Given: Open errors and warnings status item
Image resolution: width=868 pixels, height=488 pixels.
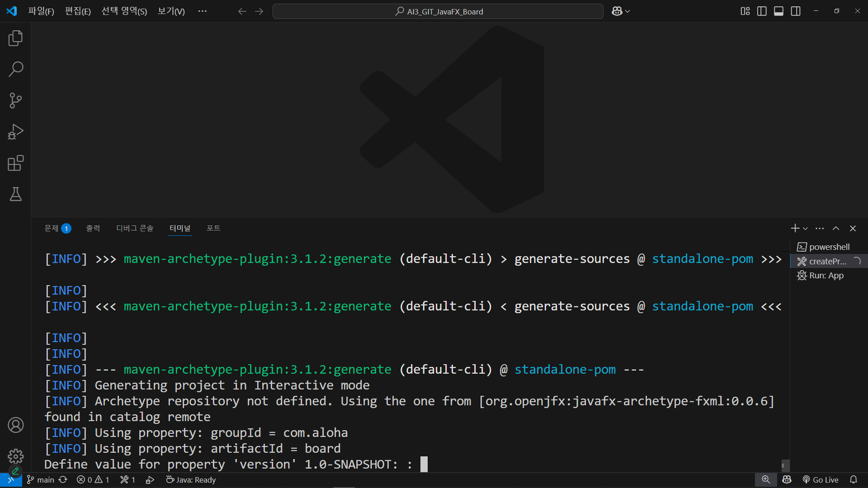Looking at the screenshot, I should coord(93,480).
